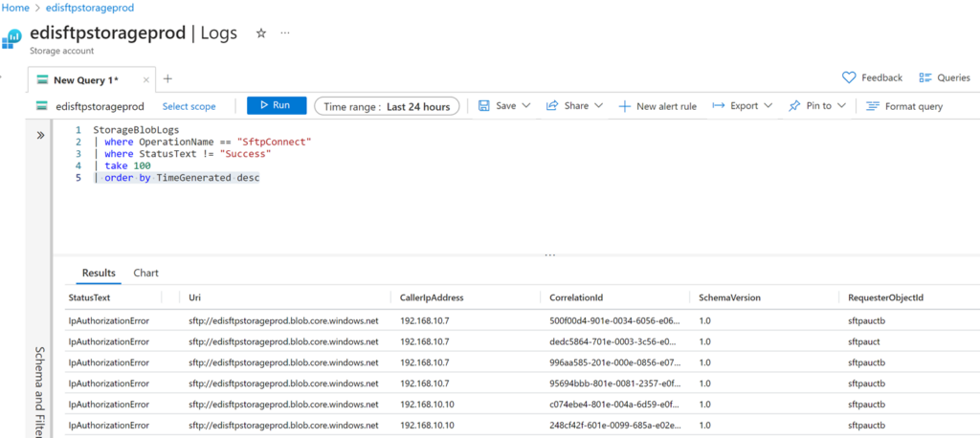Change the Time range Last 24 hours
The image size is (980, 438).
click(x=387, y=106)
